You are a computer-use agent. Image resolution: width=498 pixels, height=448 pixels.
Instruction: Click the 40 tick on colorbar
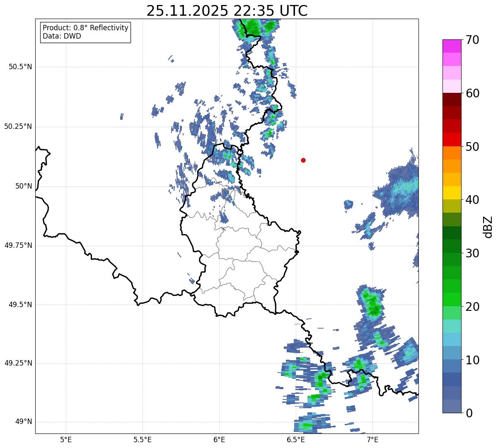[x=473, y=200]
